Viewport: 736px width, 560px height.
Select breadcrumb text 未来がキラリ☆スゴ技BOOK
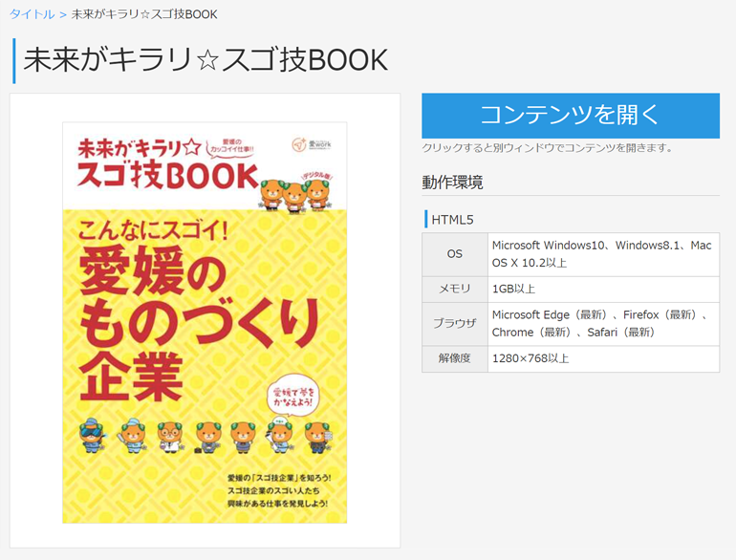[144, 14]
